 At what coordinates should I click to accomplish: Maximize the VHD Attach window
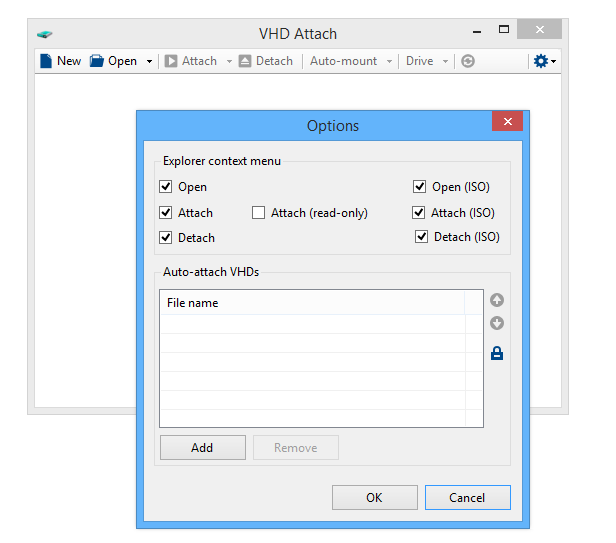pos(504,29)
